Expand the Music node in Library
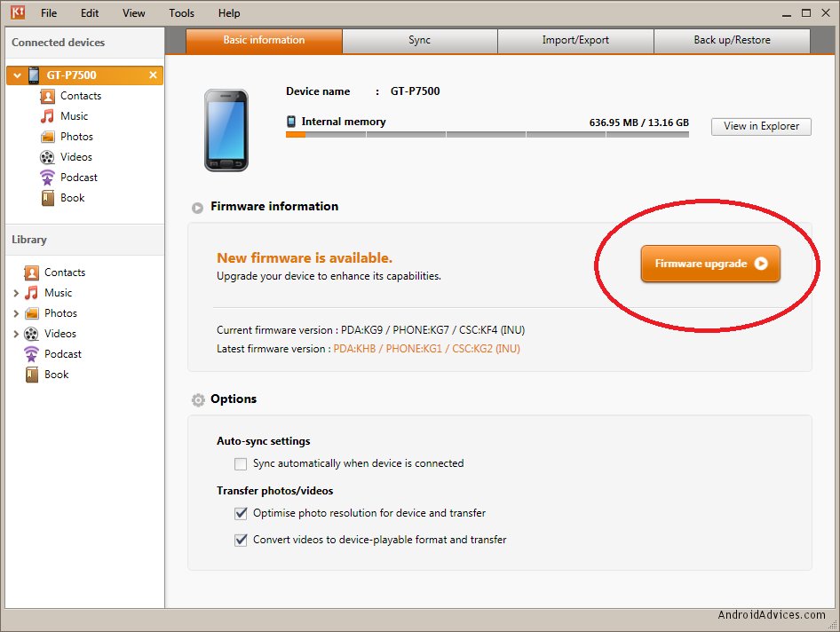Viewport: 840px width, 632px height. pos(16,293)
